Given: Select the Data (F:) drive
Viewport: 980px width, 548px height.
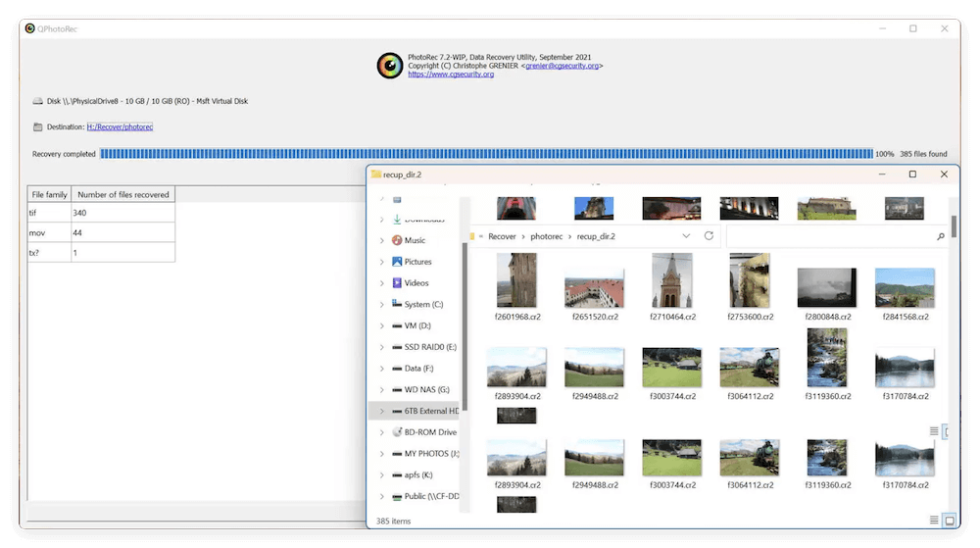Looking at the screenshot, I should click(412, 368).
